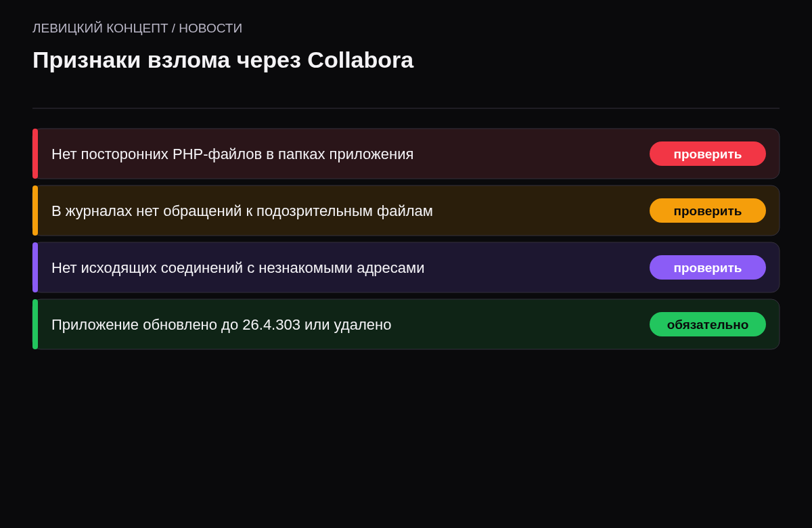Select text 'Приложение обновлено до 26.4.303 или удалено'
Viewport: 812px width, 528px height.
221,325
